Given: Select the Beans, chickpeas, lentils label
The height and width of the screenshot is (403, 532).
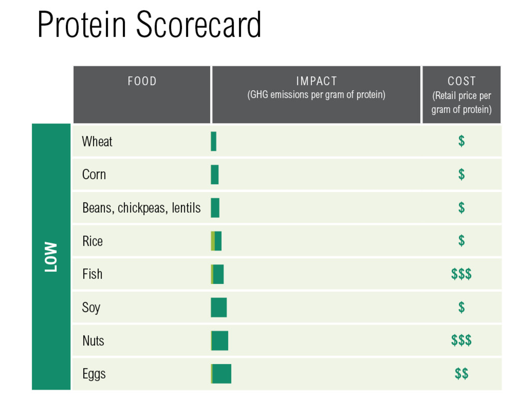Looking at the screenshot, I should (141, 208).
